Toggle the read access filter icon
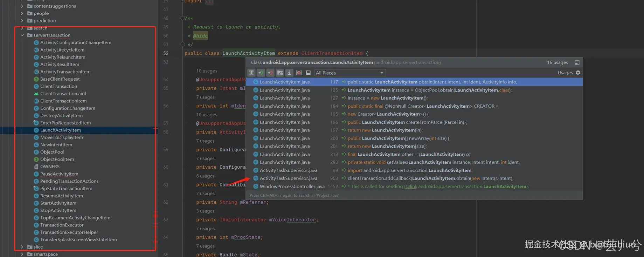Viewport: 644px width, 257px height. pos(261,73)
